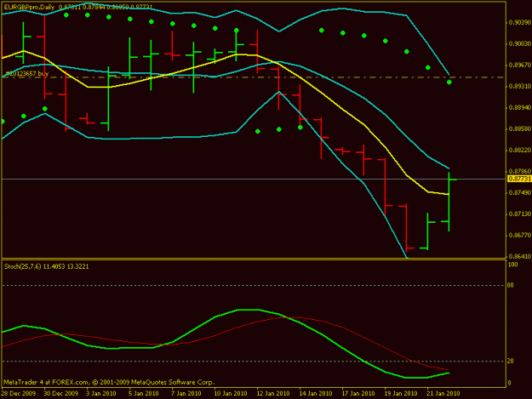Click the 0.88940 price axis label
Image resolution: width=532 pixels, height=399 pixels.
[520, 107]
